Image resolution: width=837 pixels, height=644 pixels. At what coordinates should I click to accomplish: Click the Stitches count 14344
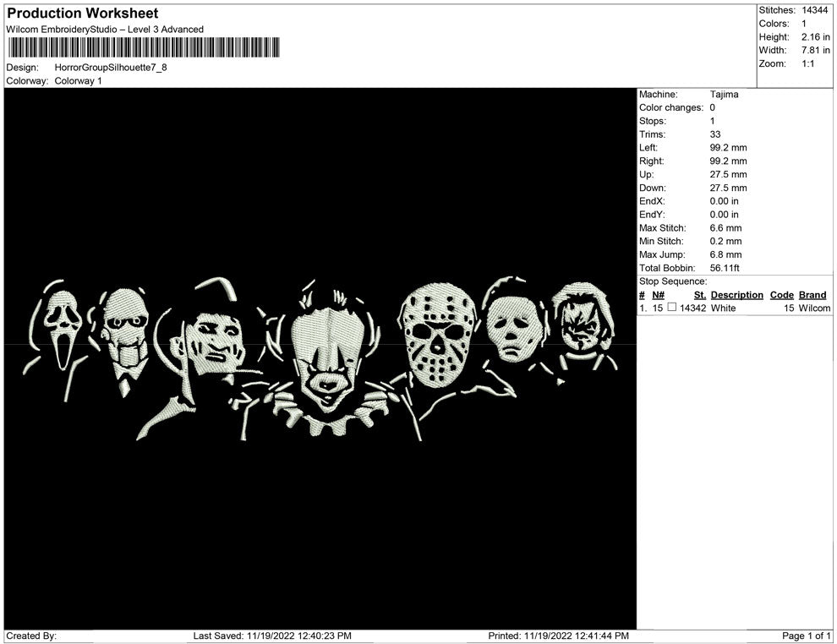[x=814, y=10]
